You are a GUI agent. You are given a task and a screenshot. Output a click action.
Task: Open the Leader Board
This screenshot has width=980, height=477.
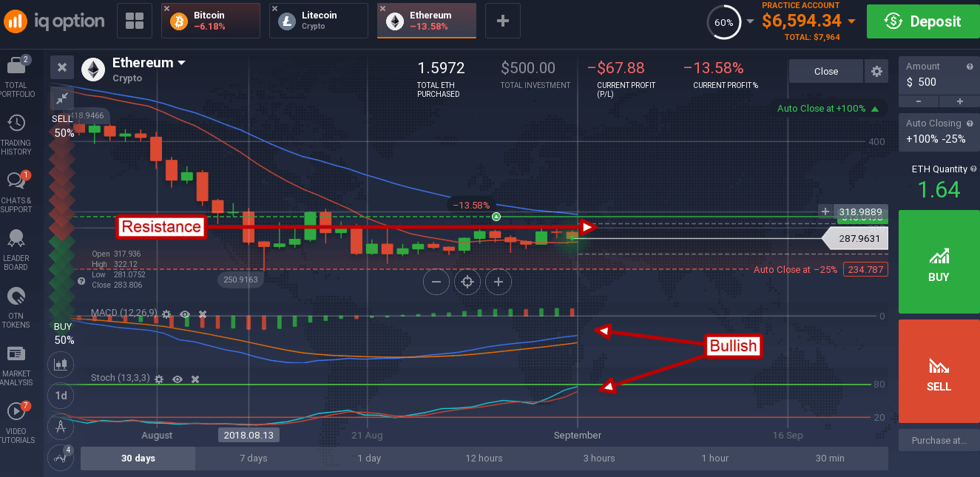[x=16, y=251]
